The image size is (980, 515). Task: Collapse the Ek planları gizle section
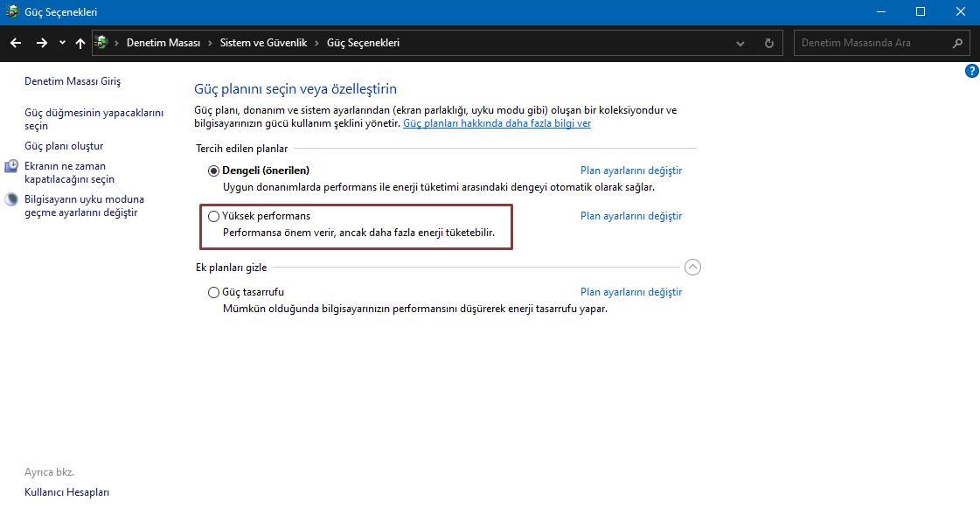point(692,268)
